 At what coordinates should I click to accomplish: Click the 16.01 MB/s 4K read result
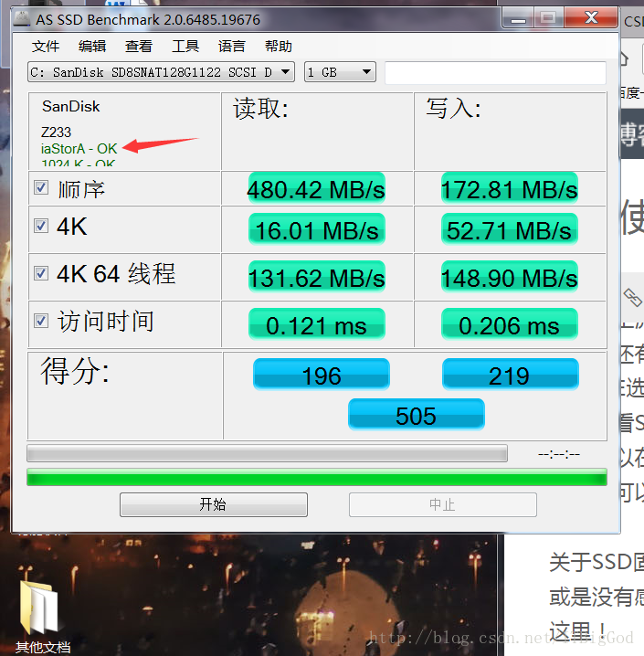coord(317,229)
